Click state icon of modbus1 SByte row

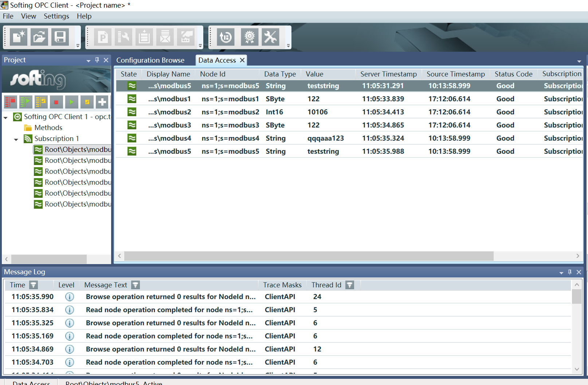click(x=132, y=99)
